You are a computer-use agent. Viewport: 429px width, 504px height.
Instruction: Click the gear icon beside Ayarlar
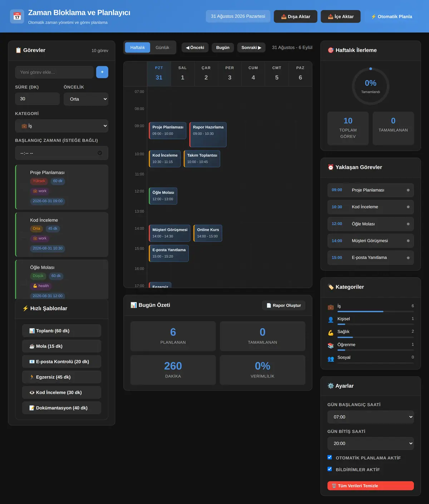[x=331, y=386]
